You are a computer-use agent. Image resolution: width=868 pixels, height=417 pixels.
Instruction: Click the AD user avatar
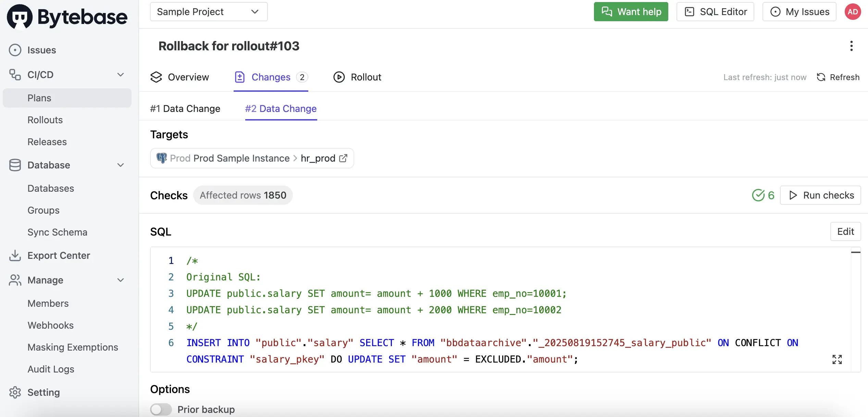point(853,12)
